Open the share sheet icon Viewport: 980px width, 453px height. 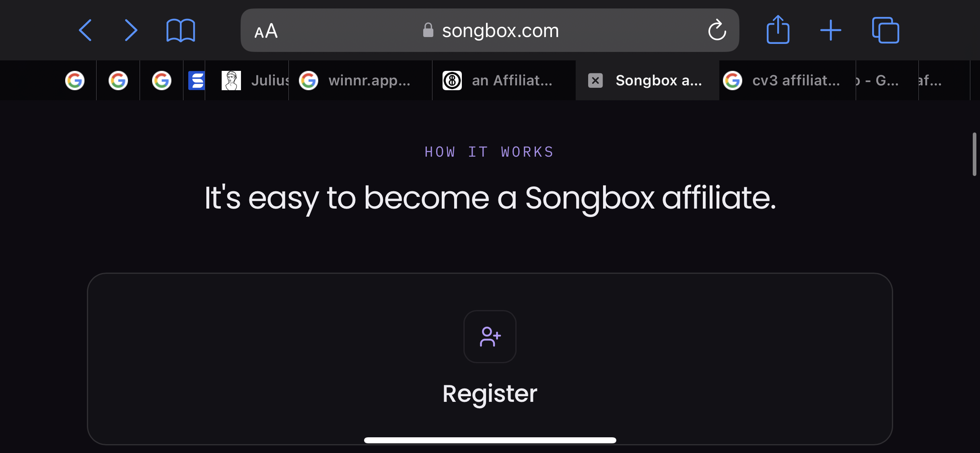pos(778,29)
